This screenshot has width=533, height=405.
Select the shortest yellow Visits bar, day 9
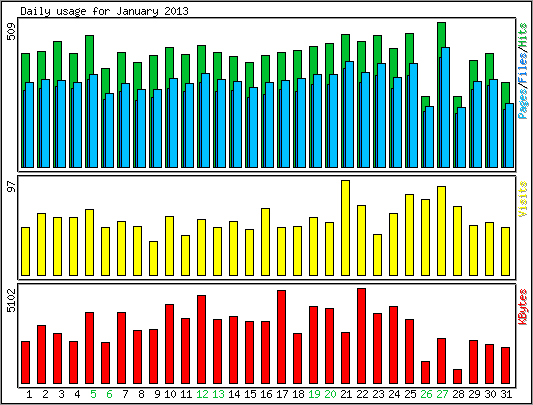pyautogui.click(x=153, y=258)
